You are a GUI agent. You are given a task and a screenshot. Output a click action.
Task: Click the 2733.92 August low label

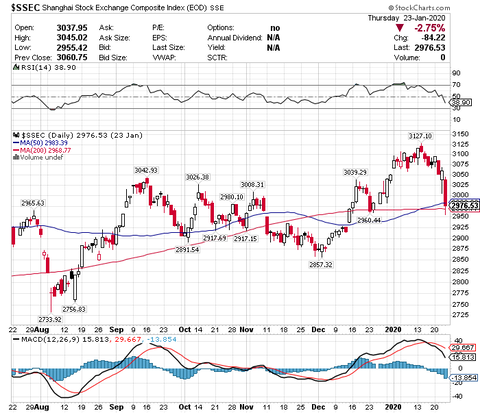50,320
